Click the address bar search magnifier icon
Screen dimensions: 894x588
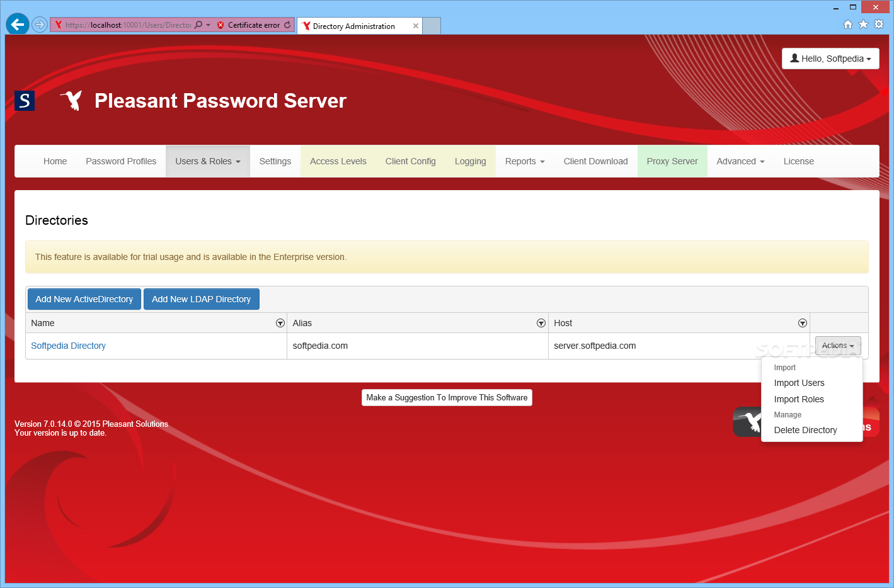198,25
